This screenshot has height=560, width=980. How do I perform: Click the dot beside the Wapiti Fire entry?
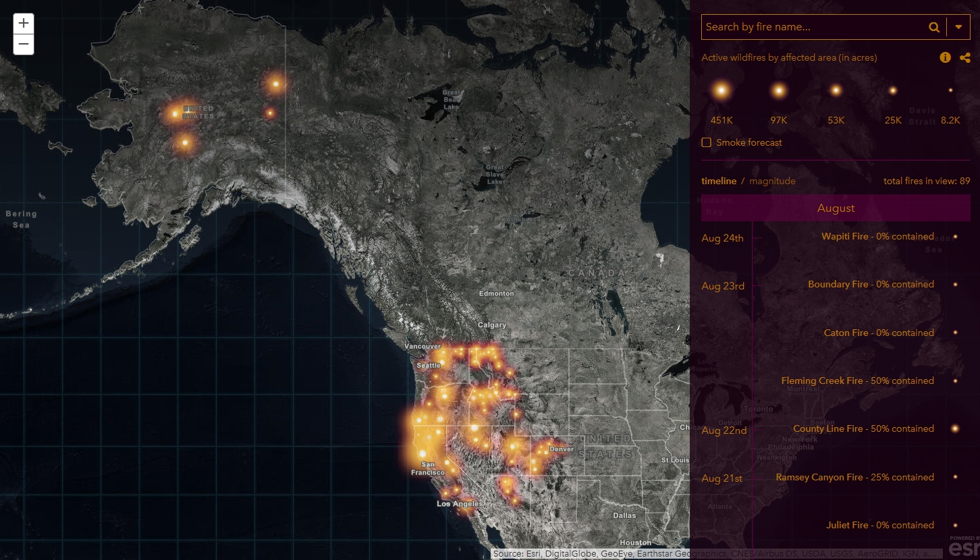(x=955, y=237)
